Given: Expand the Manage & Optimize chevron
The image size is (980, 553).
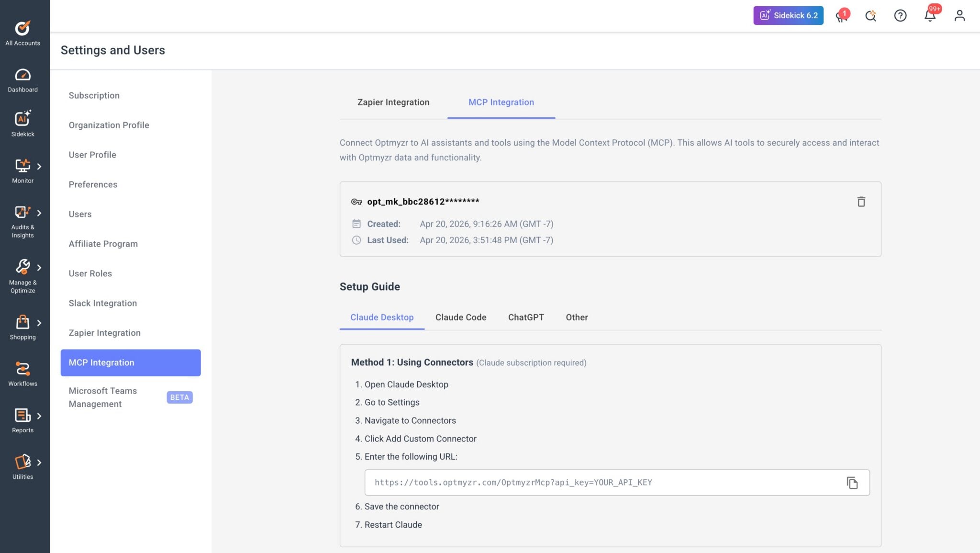Looking at the screenshot, I should [39, 267].
